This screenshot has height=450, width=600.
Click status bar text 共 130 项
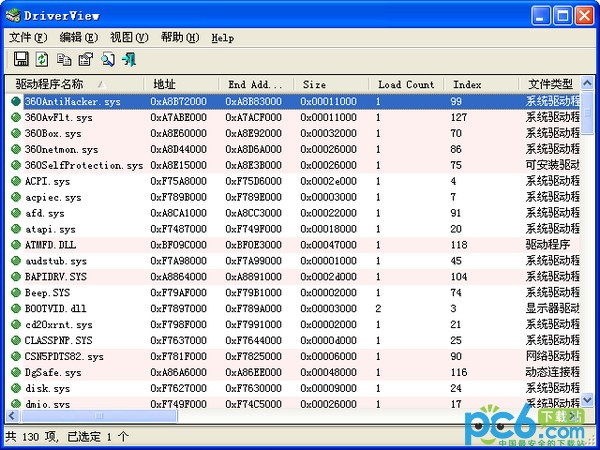[31, 437]
